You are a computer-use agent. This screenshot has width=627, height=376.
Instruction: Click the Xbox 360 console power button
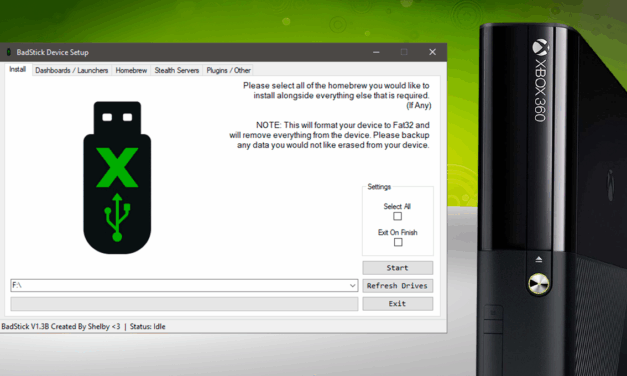(538, 284)
